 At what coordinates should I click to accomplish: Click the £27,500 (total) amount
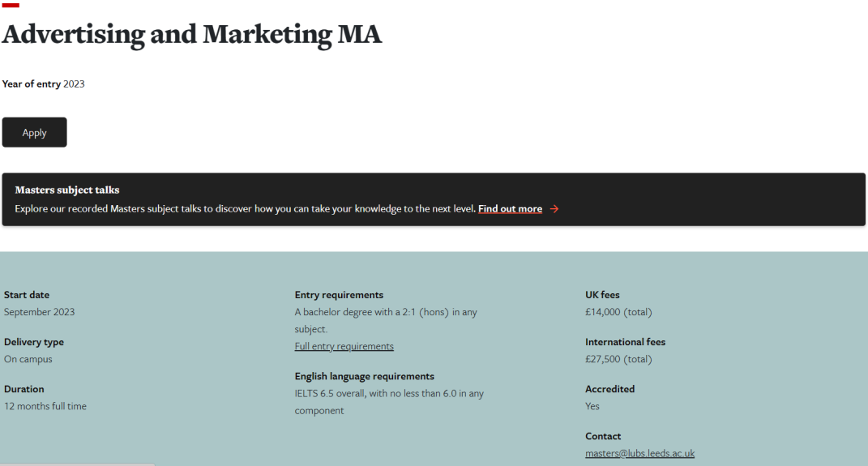(618, 359)
